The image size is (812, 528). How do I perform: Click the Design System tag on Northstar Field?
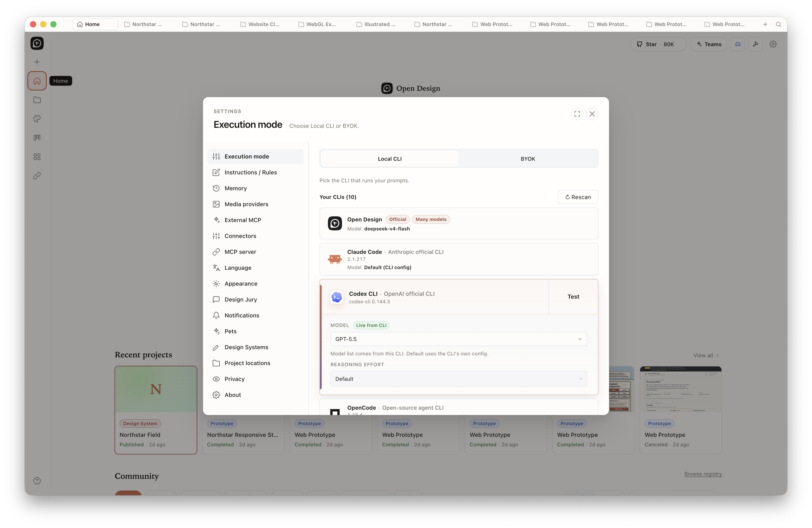pyautogui.click(x=140, y=424)
